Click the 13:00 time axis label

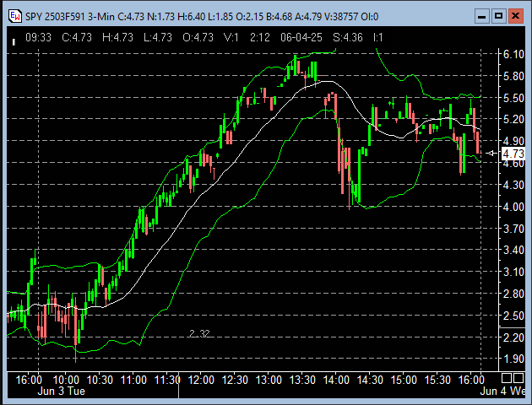(269, 380)
